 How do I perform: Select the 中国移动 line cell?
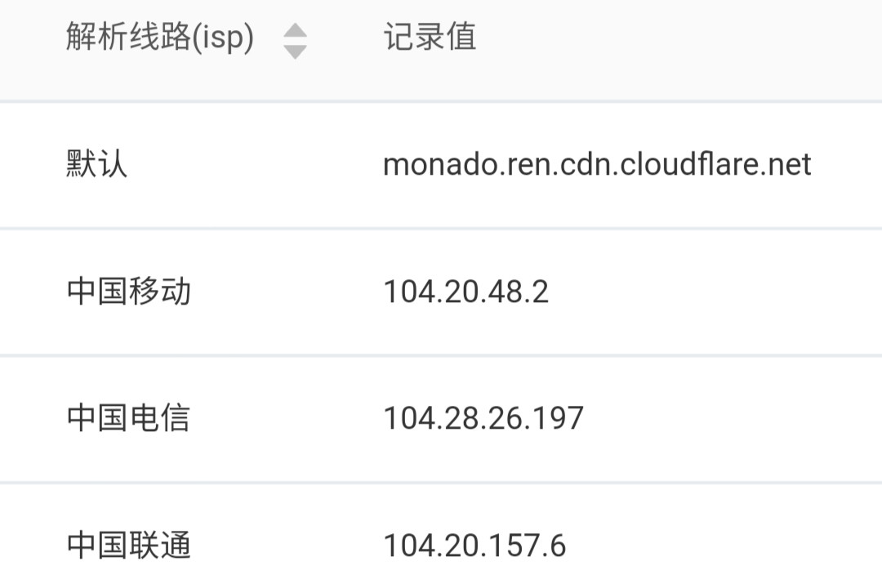129,292
